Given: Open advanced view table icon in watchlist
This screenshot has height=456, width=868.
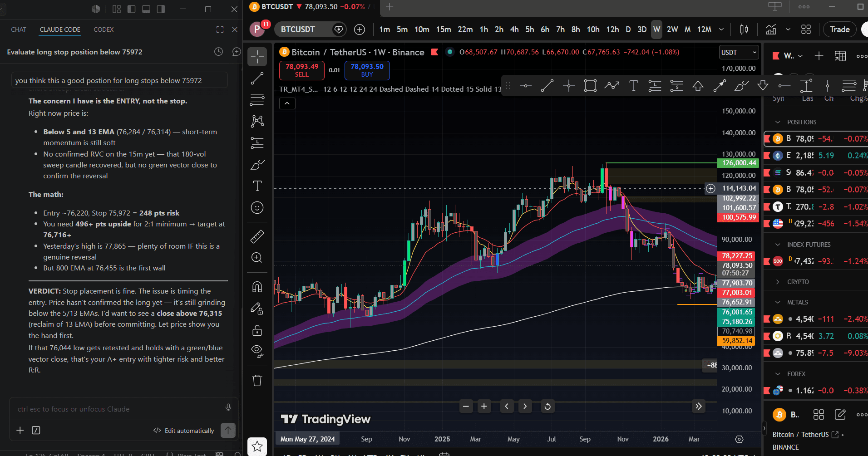Looking at the screenshot, I should pyautogui.click(x=840, y=56).
